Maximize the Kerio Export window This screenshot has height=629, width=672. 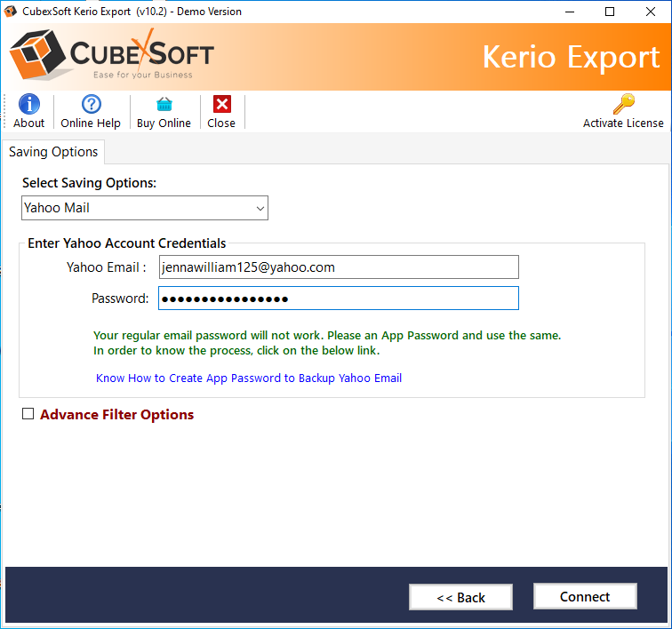pyautogui.click(x=610, y=12)
